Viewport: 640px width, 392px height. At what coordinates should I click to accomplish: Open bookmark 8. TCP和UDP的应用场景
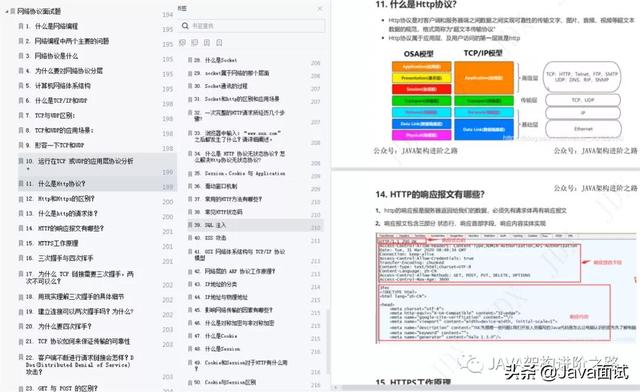tap(59, 130)
